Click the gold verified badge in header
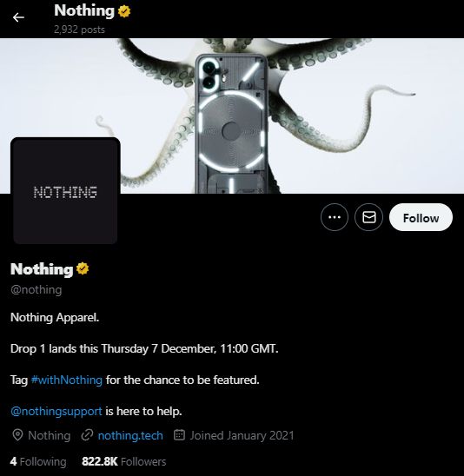Screen dimensions: 464x476 pyautogui.click(x=124, y=11)
